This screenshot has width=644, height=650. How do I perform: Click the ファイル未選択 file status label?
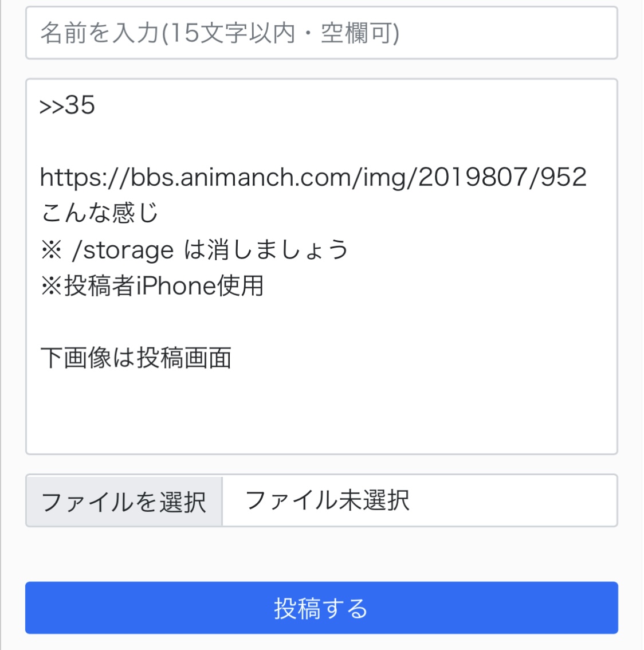328,500
